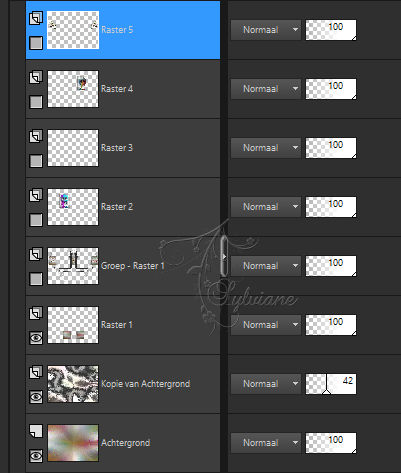Select the Groep - Raster 1 layer
The image size is (401, 473).
(x=123, y=266)
